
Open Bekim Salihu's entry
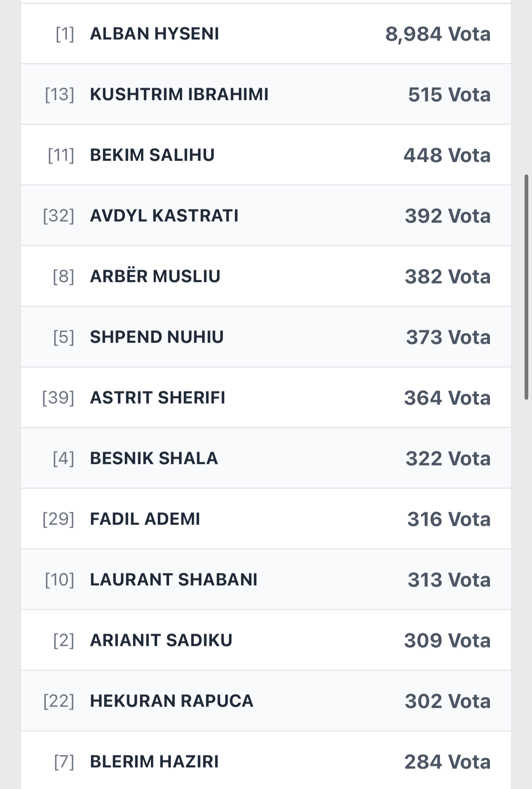tap(152, 155)
